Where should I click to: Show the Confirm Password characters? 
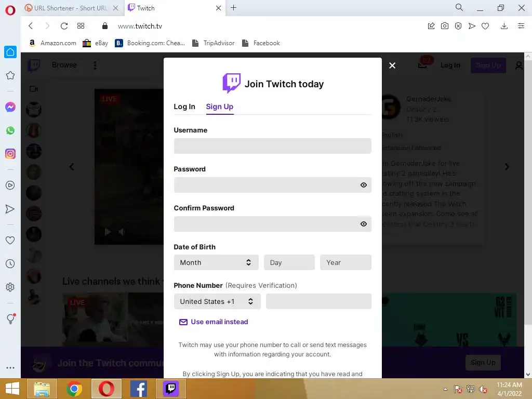tap(363, 224)
